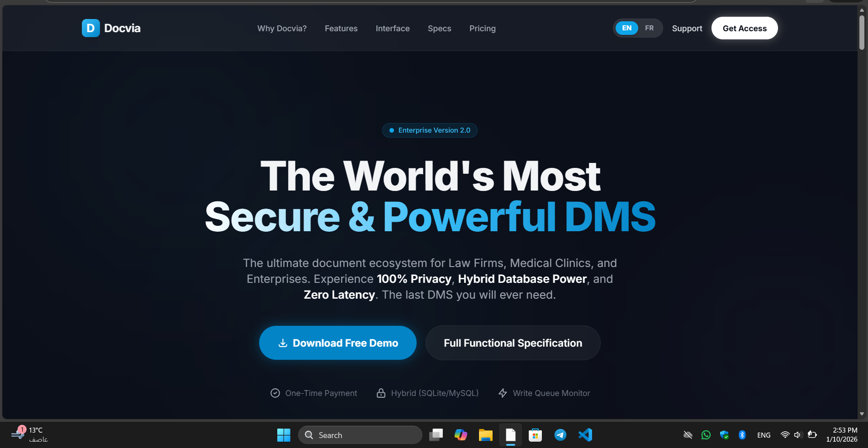Open WhatsApp tray icon

coord(706,435)
